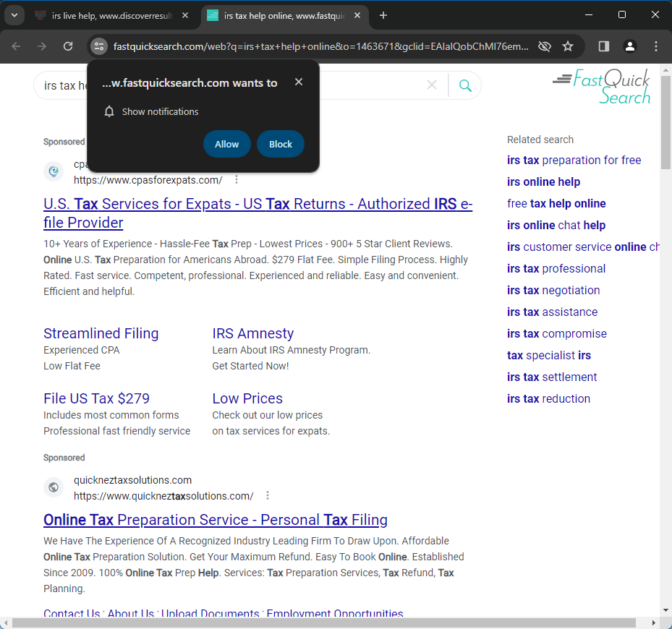Image resolution: width=672 pixels, height=629 pixels.
Task: Open Chrome's three-dot browser menu
Action: pyautogui.click(x=655, y=46)
